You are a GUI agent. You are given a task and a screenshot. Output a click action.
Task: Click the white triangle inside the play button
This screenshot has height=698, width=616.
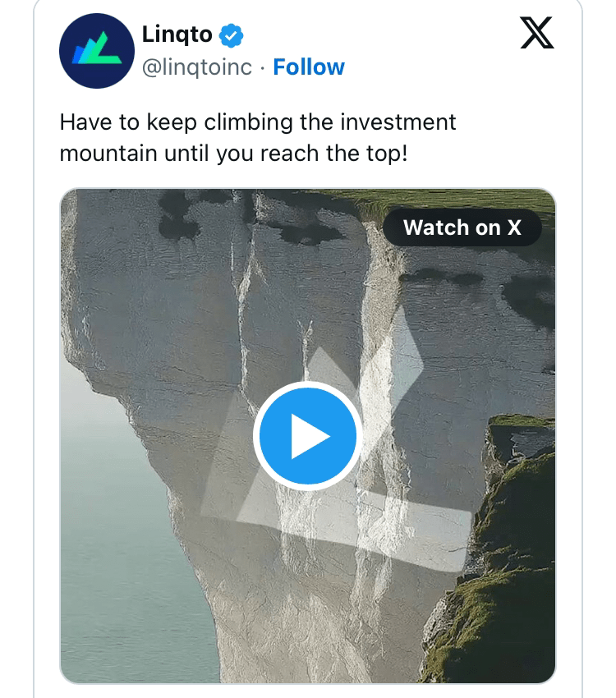coord(310,437)
